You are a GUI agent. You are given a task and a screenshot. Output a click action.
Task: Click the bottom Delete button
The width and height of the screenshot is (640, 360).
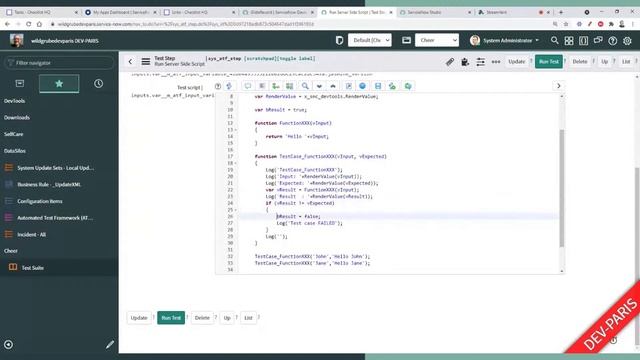202,318
